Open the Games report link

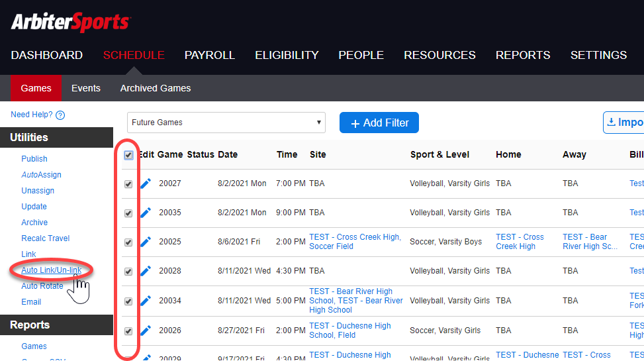pyautogui.click(x=34, y=346)
